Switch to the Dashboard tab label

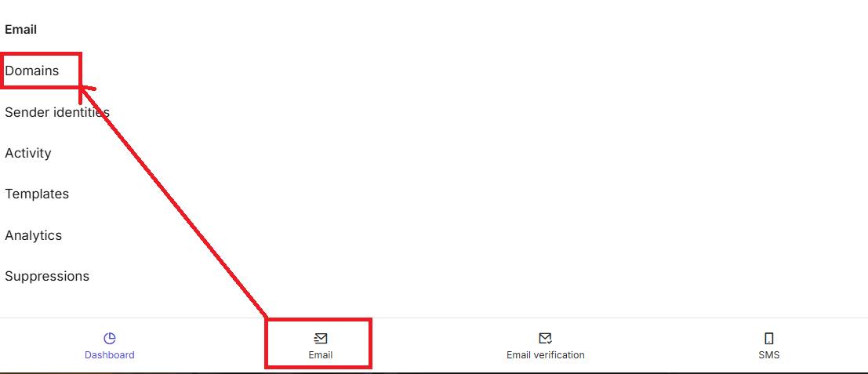[x=110, y=355]
